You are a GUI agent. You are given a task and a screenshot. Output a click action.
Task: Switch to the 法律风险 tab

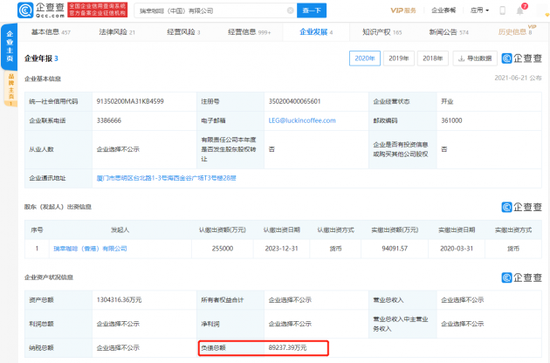(x=117, y=32)
